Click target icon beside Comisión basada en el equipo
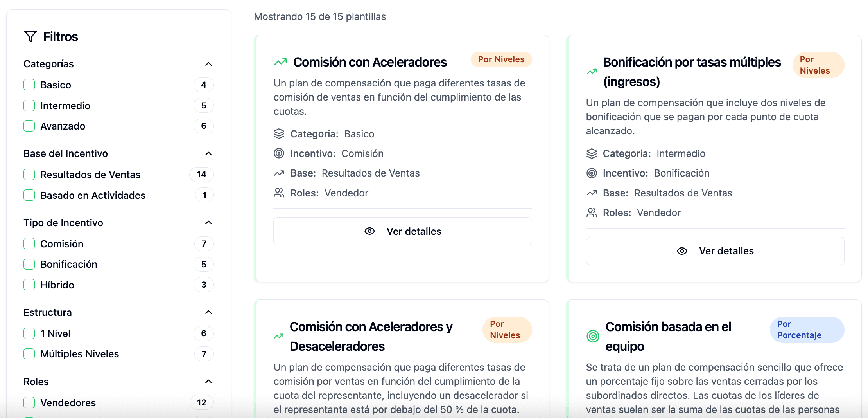Viewport: 868px width, 418px height. [x=593, y=336]
